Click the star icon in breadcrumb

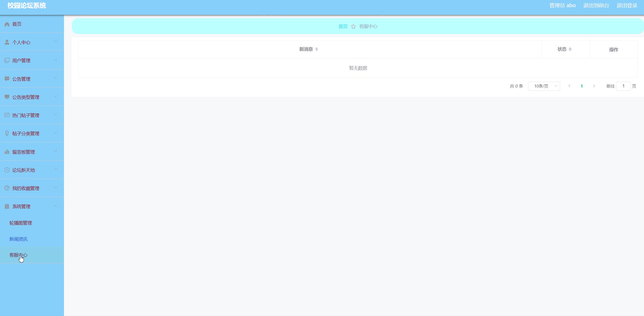[353, 26]
